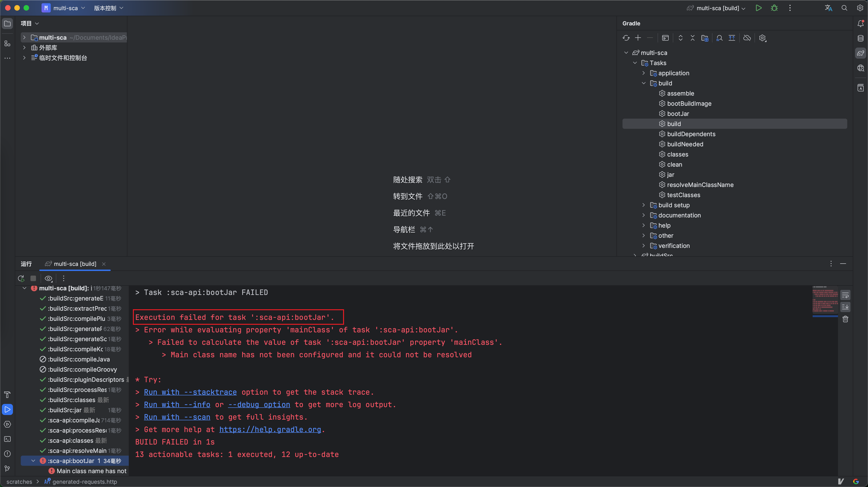
Task: Collapse the Gradle Tasks node
Action: pyautogui.click(x=635, y=63)
